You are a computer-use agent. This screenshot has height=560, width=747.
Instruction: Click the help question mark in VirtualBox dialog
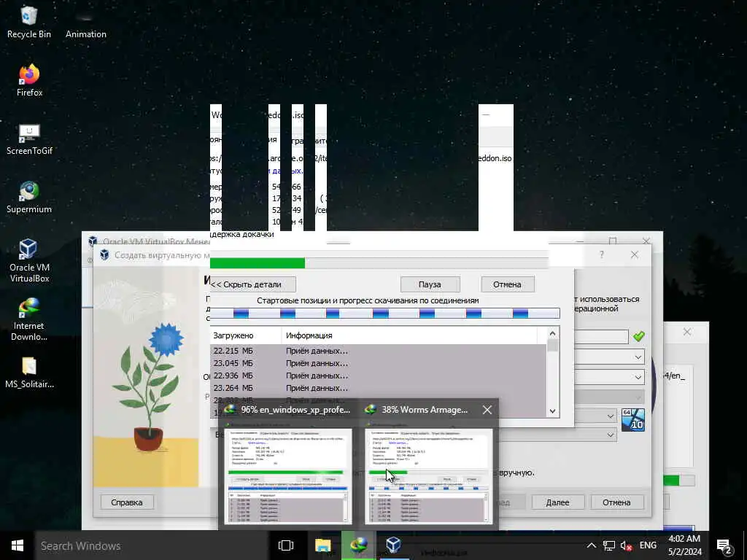point(602,254)
